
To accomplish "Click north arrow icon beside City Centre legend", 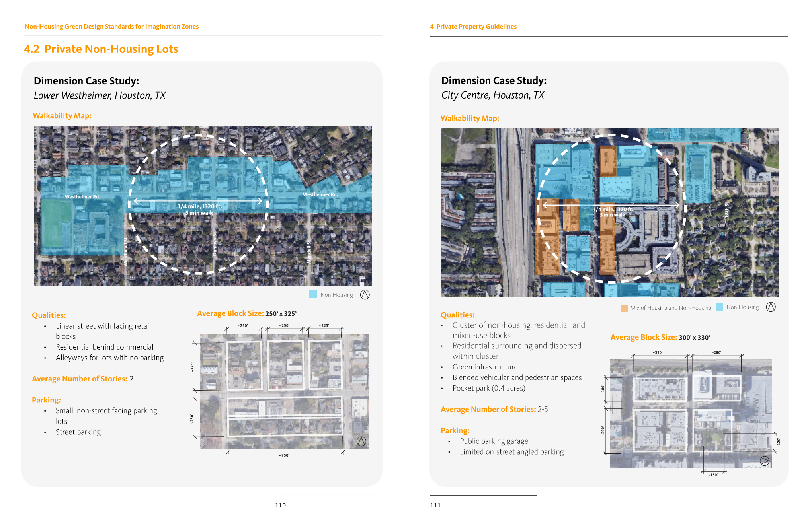I will click(771, 307).
